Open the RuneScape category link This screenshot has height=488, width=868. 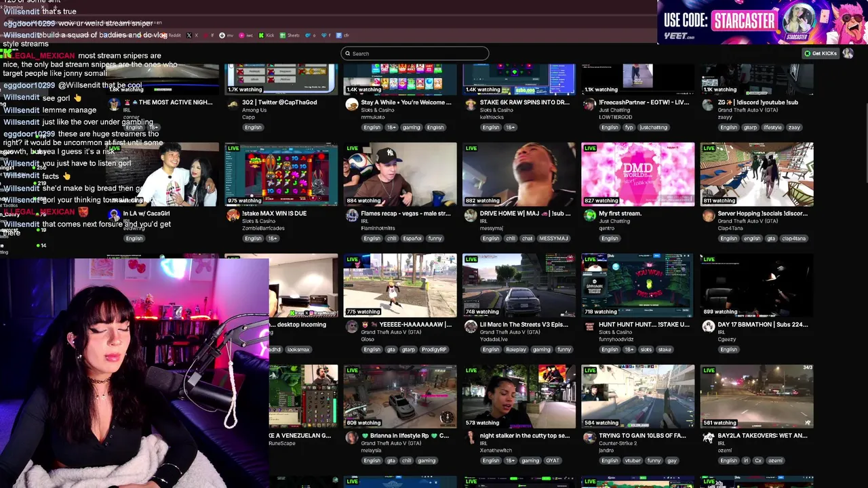pos(281,443)
